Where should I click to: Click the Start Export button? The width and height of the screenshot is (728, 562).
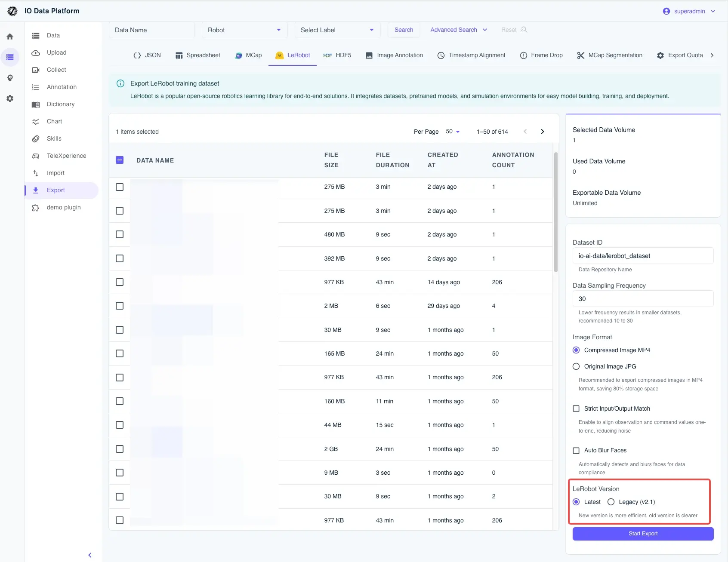643,533
